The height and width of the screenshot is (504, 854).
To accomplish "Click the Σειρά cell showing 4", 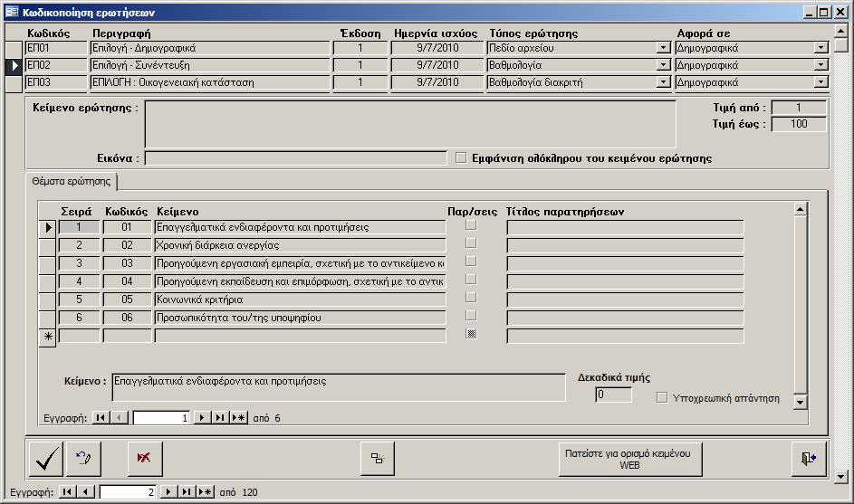I will (80, 281).
